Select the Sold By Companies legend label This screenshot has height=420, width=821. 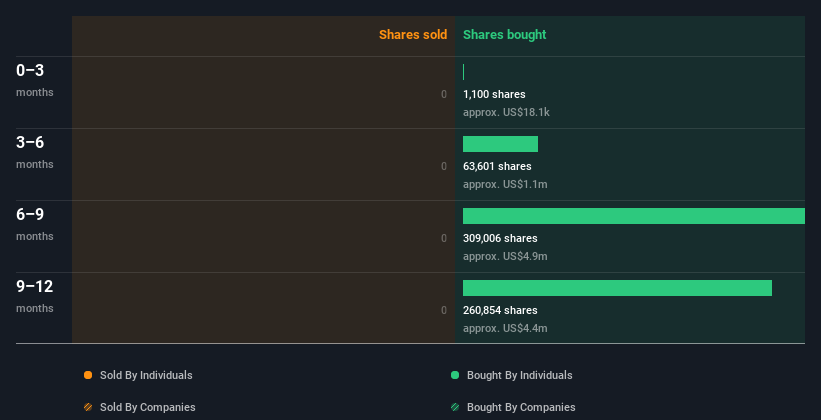pyautogui.click(x=148, y=407)
